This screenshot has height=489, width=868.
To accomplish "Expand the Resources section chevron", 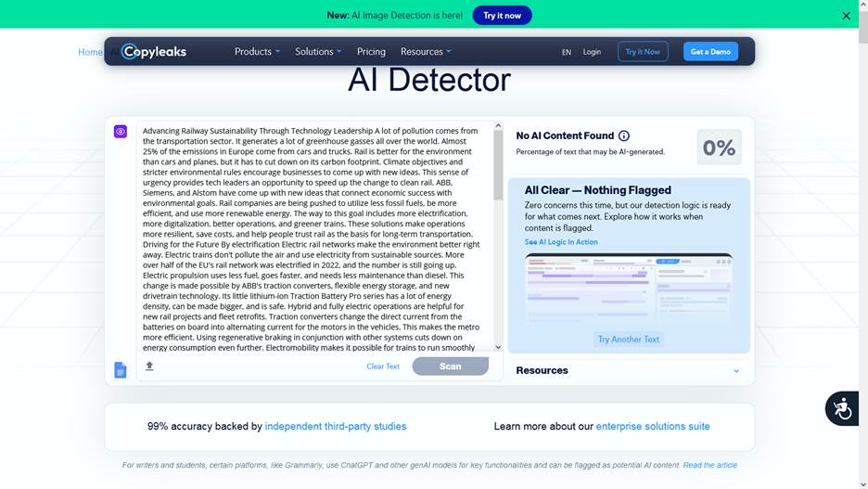I will pyautogui.click(x=736, y=371).
